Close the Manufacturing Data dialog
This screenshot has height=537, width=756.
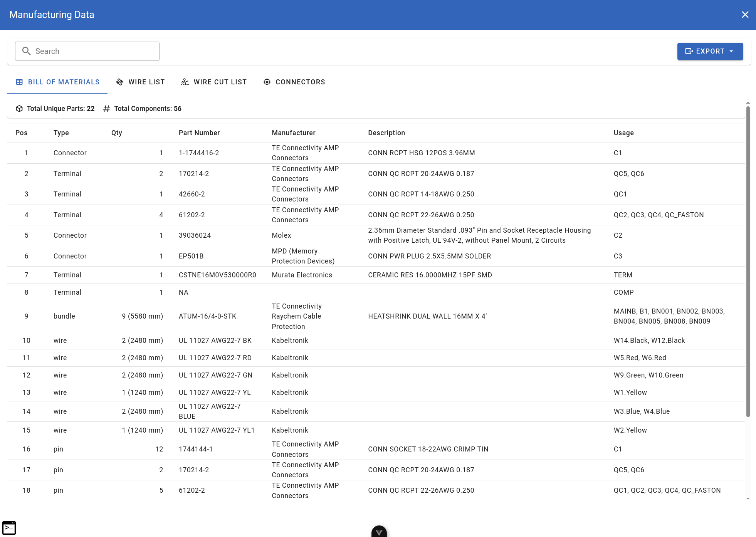pyautogui.click(x=745, y=15)
